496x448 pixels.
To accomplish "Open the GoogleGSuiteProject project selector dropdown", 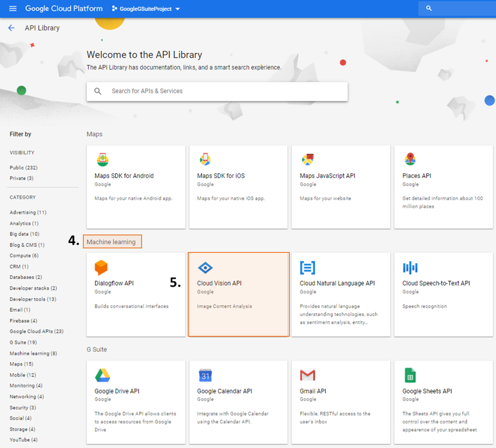I will tap(146, 9).
